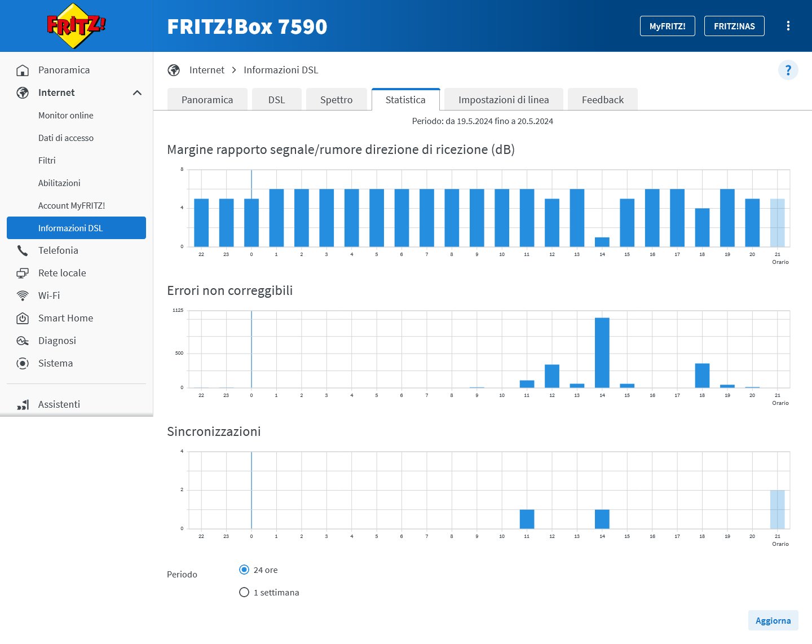This screenshot has width=812, height=644.
Task: Collapse the Internet menu chevron
Action: click(x=137, y=92)
